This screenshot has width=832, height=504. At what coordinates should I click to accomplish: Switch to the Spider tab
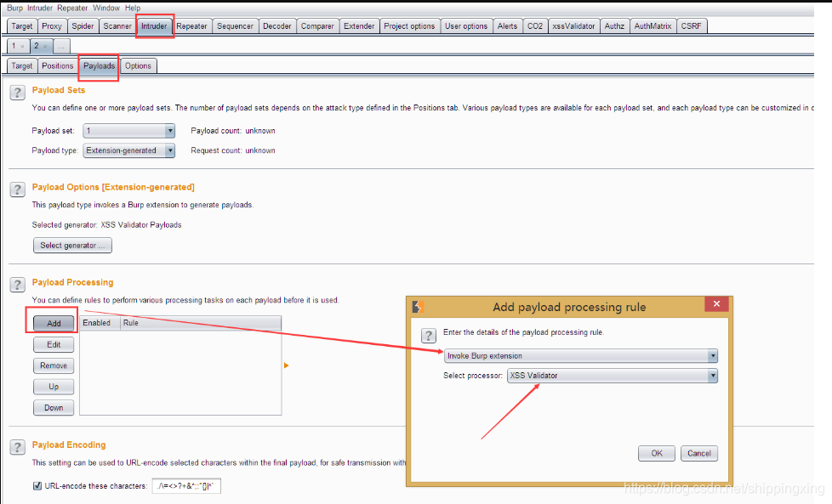(83, 26)
